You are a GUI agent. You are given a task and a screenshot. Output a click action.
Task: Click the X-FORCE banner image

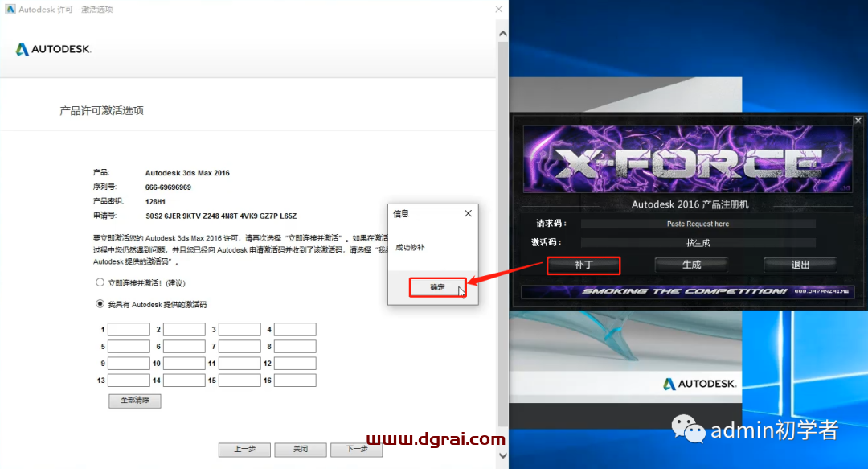click(x=687, y=159)
